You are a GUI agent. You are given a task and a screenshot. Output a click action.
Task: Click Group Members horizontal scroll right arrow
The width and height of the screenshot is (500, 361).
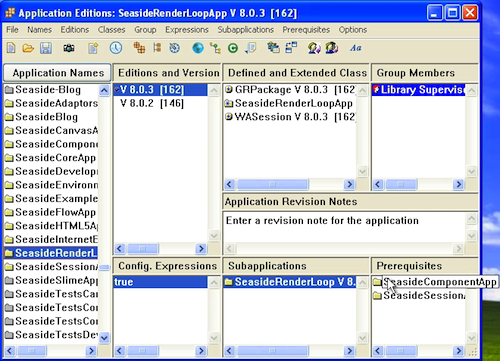pos(459,184)
